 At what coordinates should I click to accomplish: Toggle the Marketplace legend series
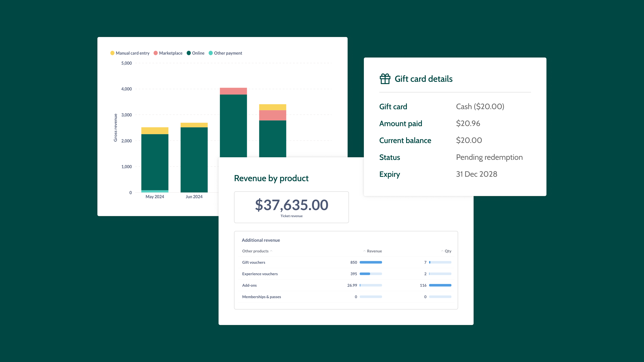pos(168,53)
